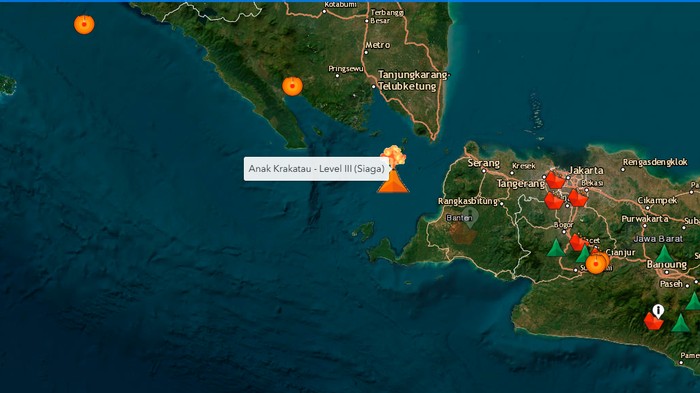Open the red marker below the Bekasi label

pyautogui.click(x=578, y=198)
